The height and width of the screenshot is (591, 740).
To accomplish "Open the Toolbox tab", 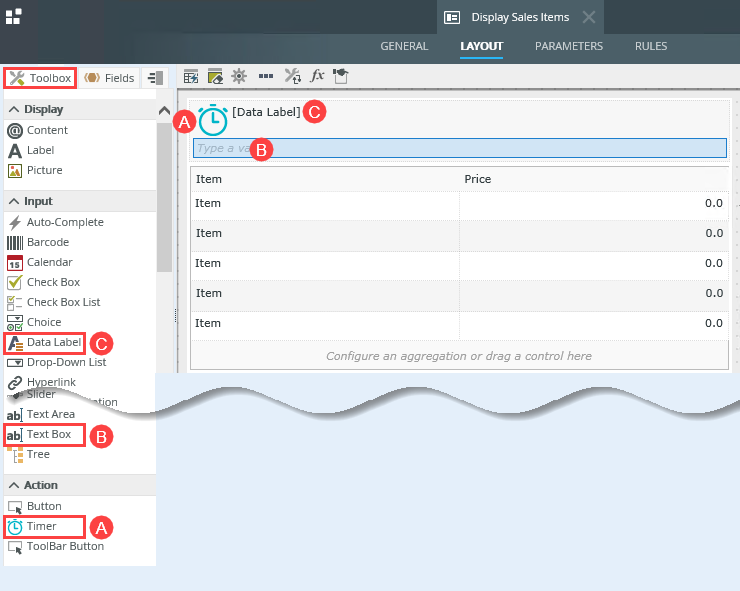I will click(x=39, y=78).
